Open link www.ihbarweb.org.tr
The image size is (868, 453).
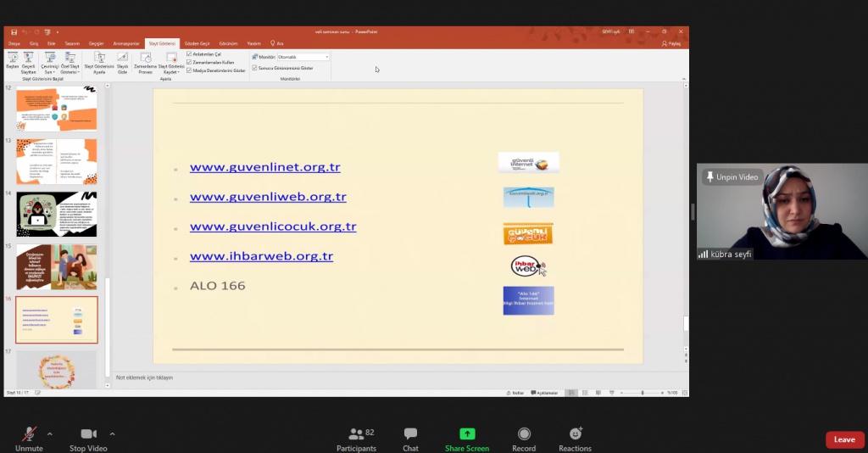pyautogui.click(x=261, y=256)
